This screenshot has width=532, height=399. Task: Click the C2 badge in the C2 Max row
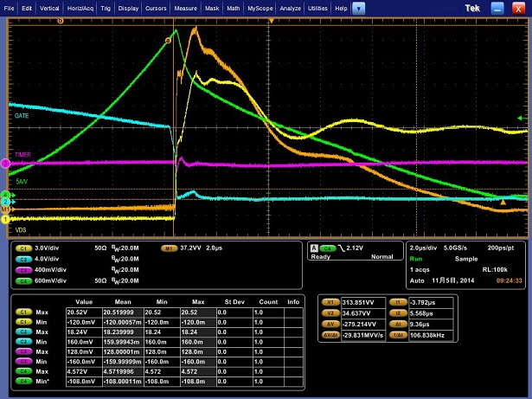23,331
